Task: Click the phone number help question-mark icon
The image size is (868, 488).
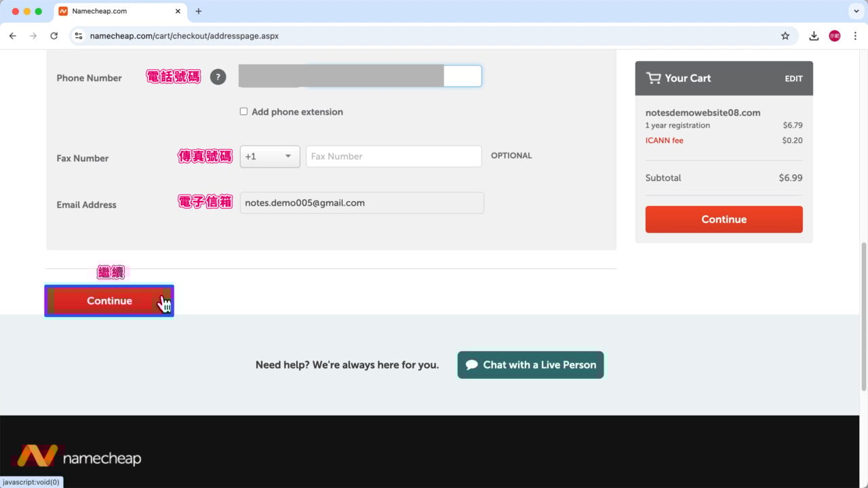Action: point(218,77)
